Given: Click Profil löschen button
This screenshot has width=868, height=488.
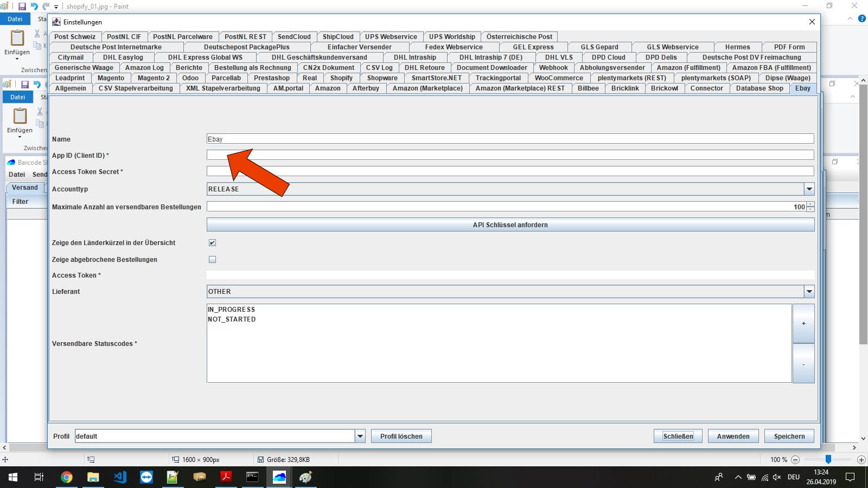Looking at the screenshot, I should pyautogui.click(x=401, y=436).
